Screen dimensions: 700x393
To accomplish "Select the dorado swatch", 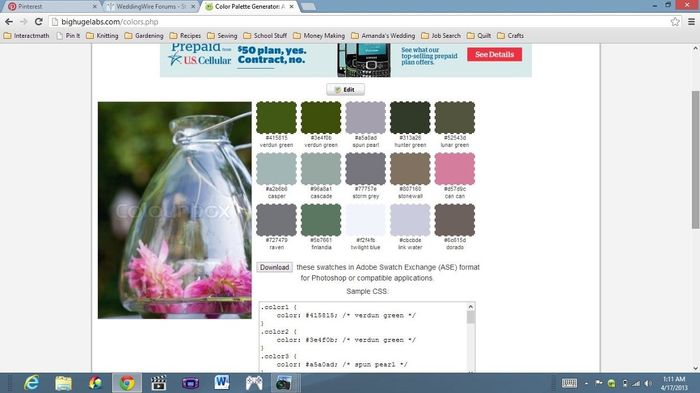I will pos(455,220).
